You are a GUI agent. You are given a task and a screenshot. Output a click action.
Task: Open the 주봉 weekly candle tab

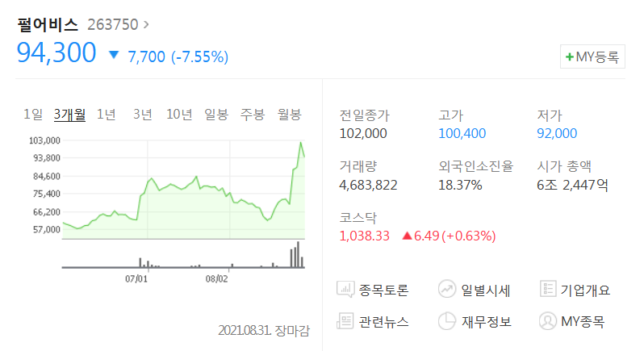253,115
